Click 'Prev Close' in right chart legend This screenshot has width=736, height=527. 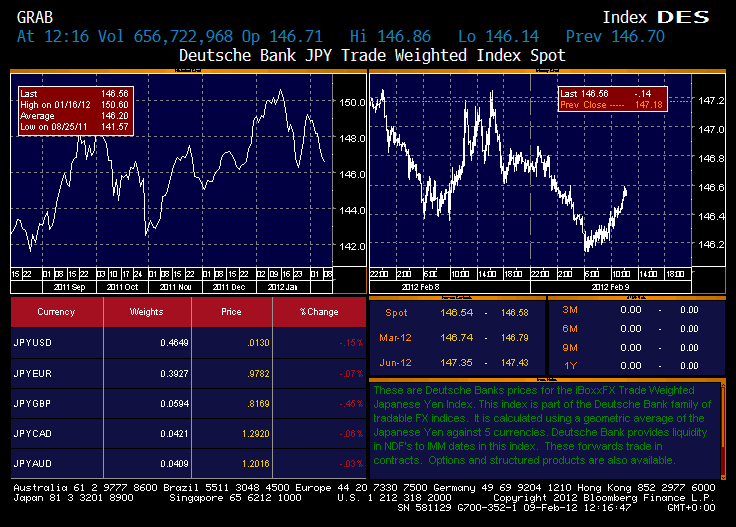(582, 105)
